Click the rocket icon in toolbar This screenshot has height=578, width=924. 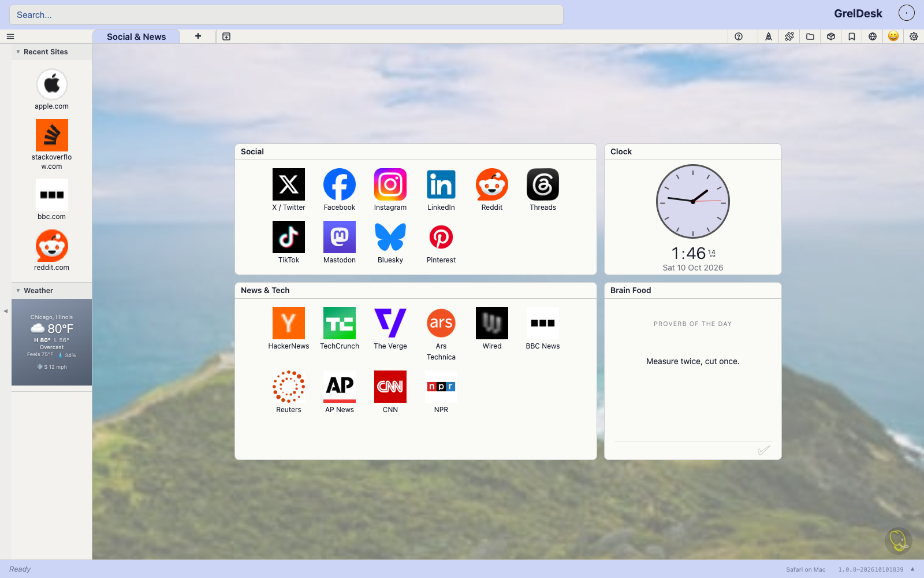769,36
